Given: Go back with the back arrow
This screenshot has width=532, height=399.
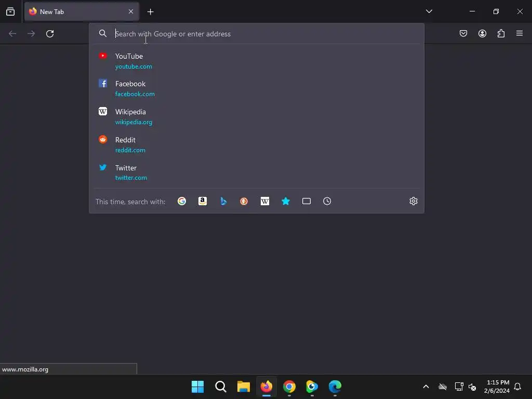Looking at the screenshot, I should [x=12, y=34].
